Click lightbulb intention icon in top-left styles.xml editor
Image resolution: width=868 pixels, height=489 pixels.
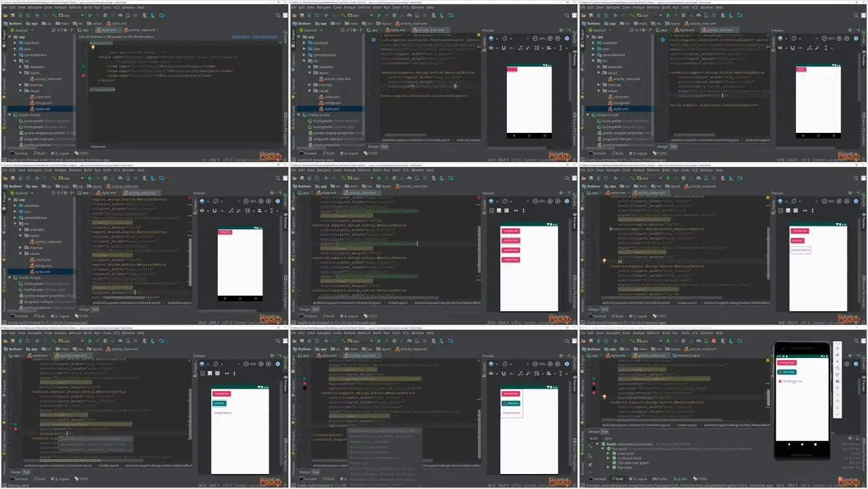93,47
